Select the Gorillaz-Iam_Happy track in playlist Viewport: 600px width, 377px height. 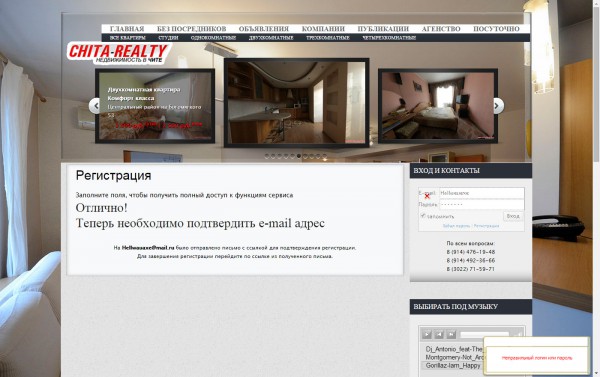pyautogui.click(x=454, y=366)
